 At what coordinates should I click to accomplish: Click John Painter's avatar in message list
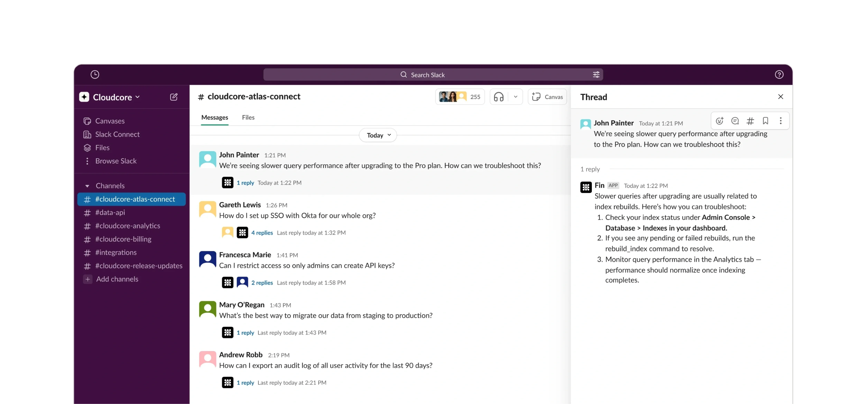tap(208, 159)
